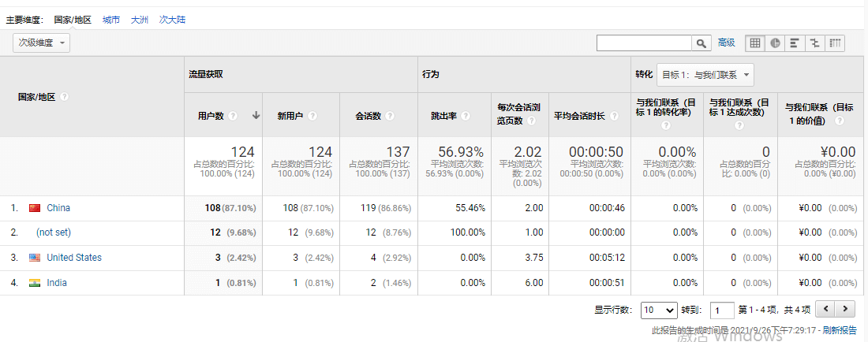
Task: Open the China country link
Action: point(58,208)
